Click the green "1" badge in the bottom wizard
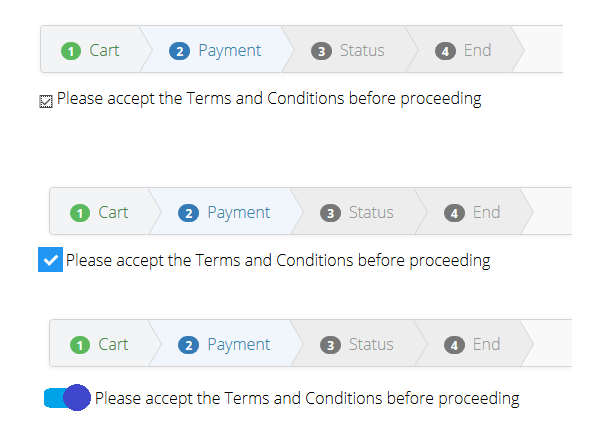The width and height of the screenshot is (603, 436). pyautogui.click(x=80, y=345)
